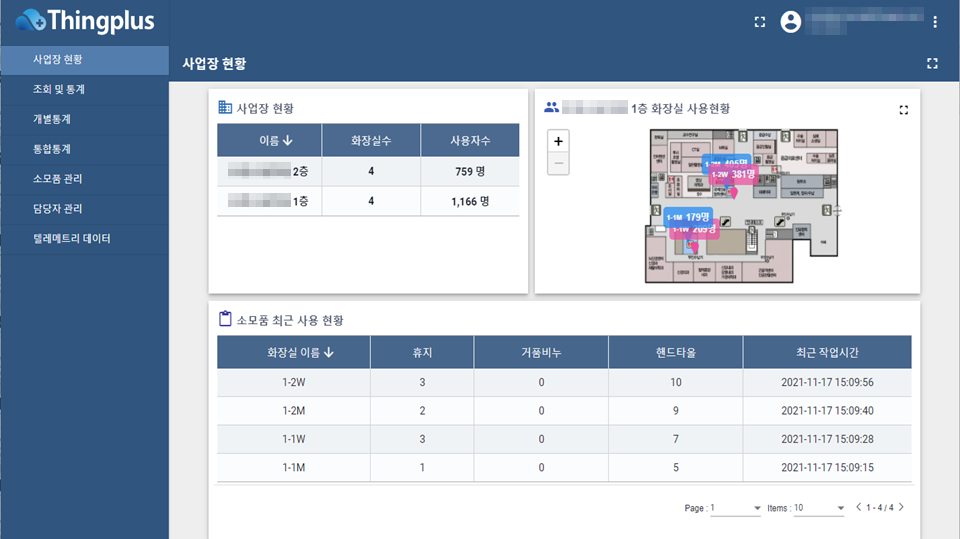Open the user account avatar icon
The width and height of the screenshot is (960, 539).
click(x=791, y=22)
